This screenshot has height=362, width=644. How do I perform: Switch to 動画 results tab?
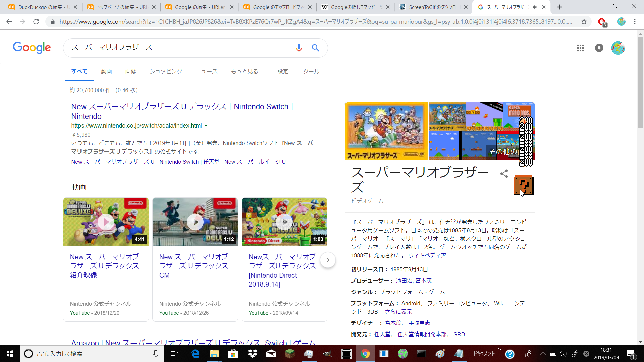point(106,71)
